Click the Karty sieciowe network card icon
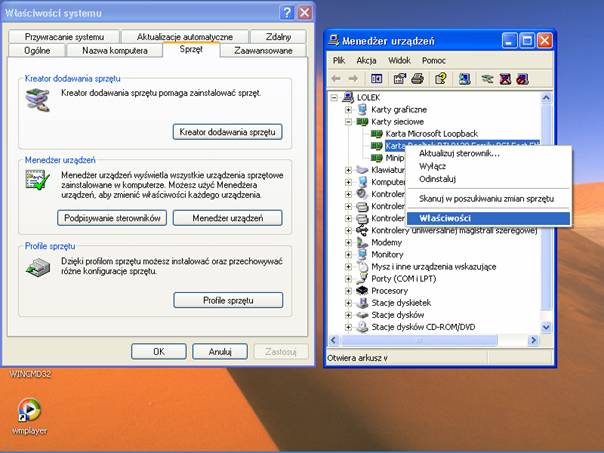This screenshot has height=453, width=604. pyautogui.click(x=362, y=122)
